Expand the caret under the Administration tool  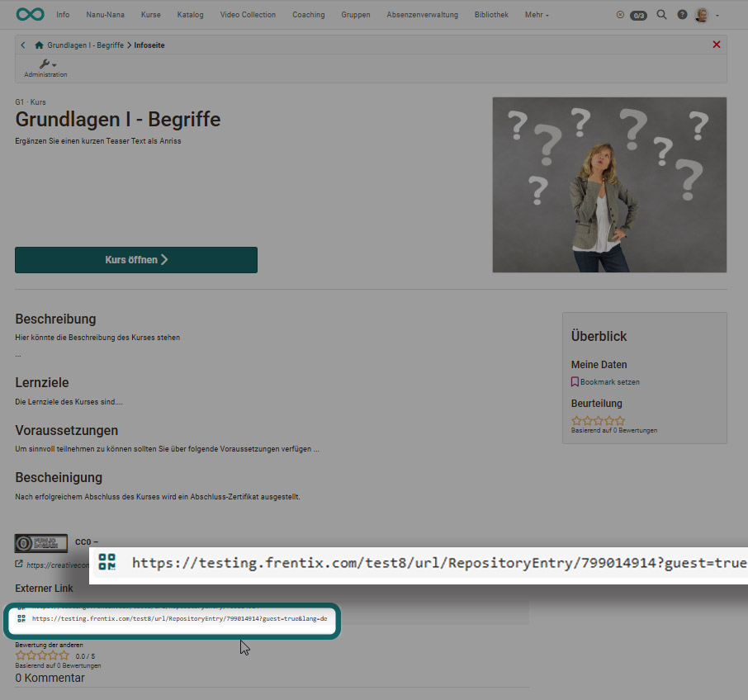click(x=52, y=67)
